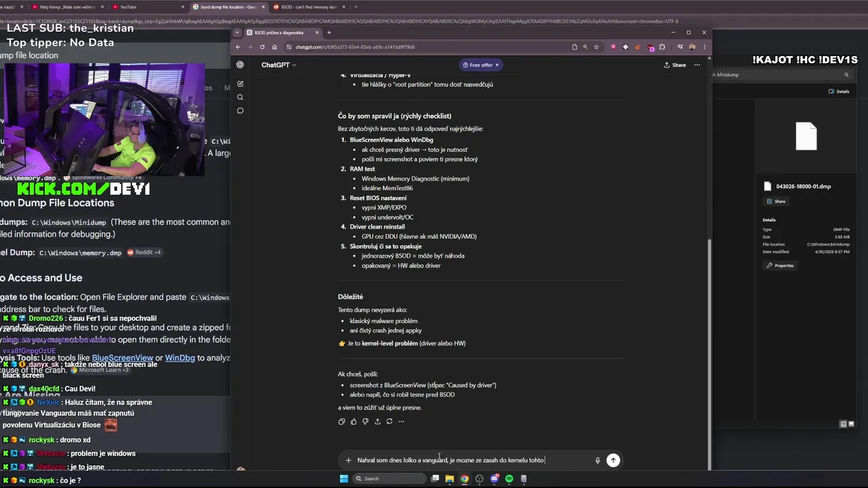Click the plus attach button in prompt box
Image resolution: width=868 pixels, height=488 pixels.
click(x=349, y=460)
